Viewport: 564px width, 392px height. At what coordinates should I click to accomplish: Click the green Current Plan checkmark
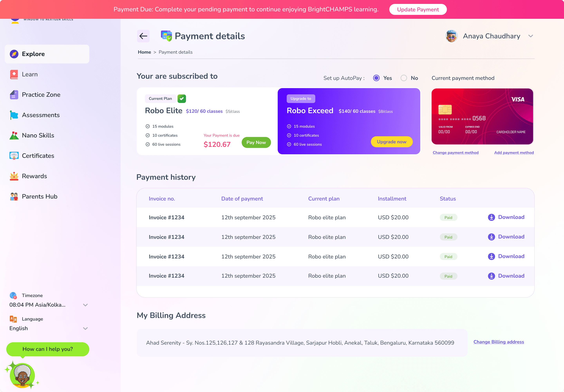(182, 98)
